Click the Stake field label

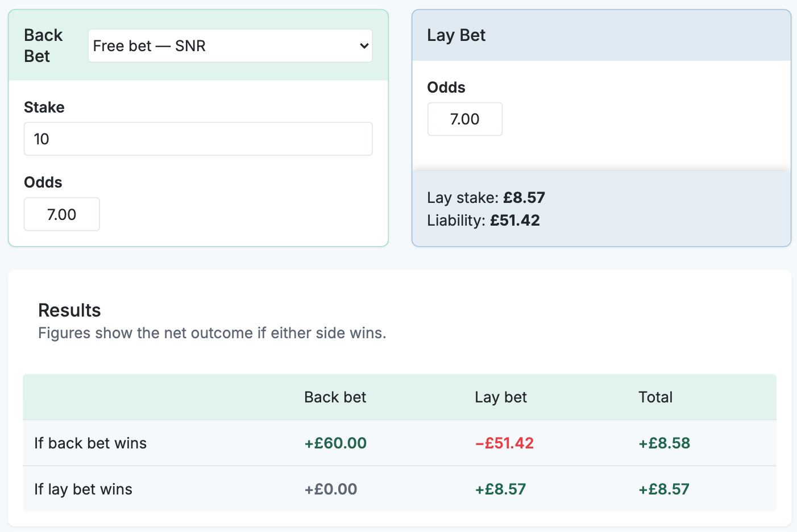44,107
